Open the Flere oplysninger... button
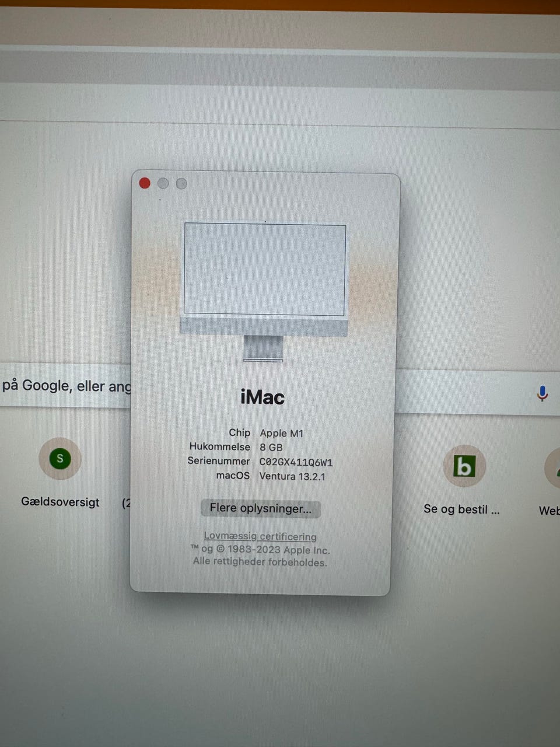Image resolution: width=560 pixels, height=747 pixels. tap(261, 508)
